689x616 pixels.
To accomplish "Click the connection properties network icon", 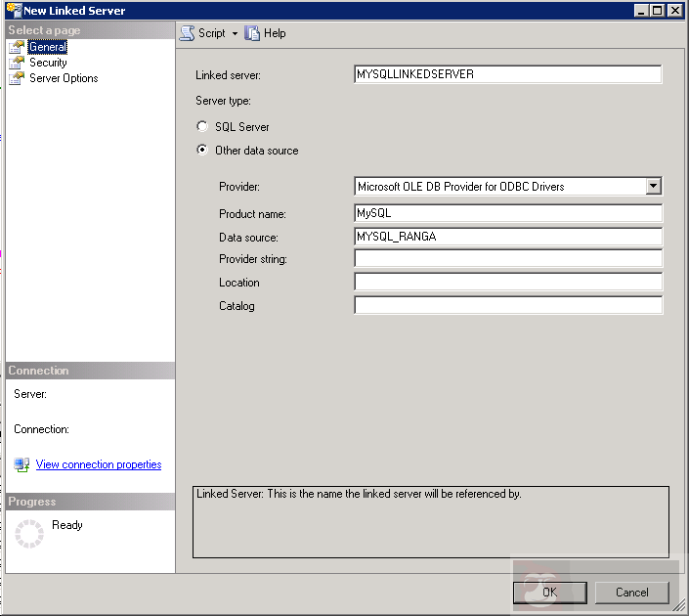I will coord(22,465).
